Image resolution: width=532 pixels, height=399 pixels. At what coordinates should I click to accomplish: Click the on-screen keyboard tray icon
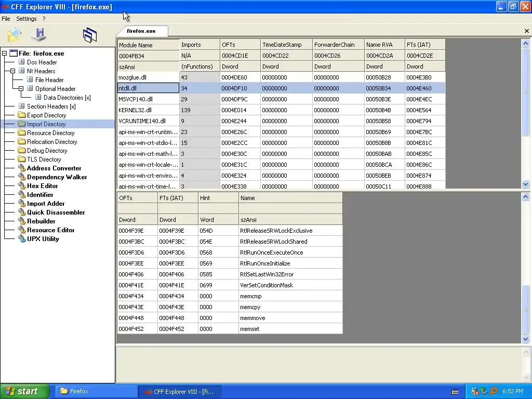(x=455, y=392)
